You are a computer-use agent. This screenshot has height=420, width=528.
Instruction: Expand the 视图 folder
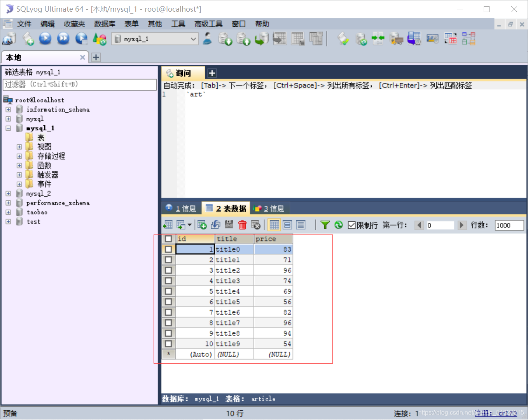tap(19, 147)
